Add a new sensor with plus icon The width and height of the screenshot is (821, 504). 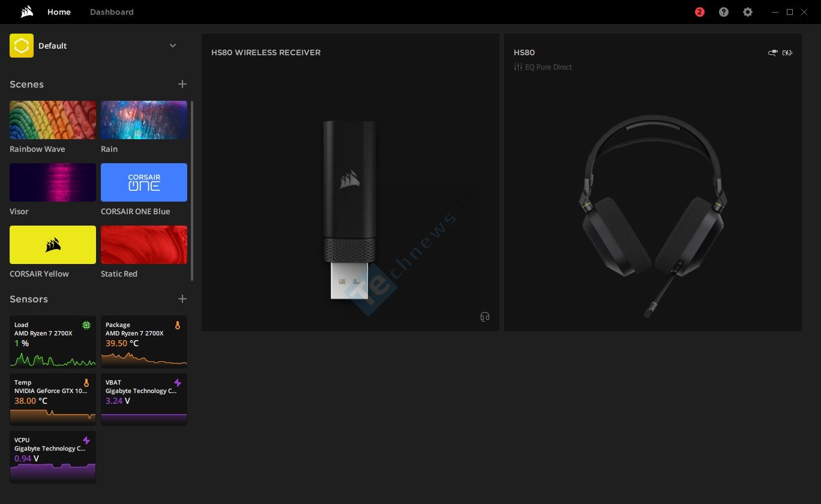point(182,299)
